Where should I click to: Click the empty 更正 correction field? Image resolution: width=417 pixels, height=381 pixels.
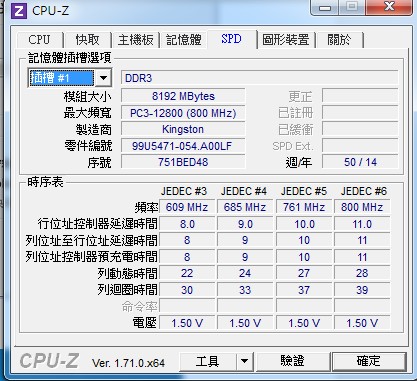pos(360,96)
